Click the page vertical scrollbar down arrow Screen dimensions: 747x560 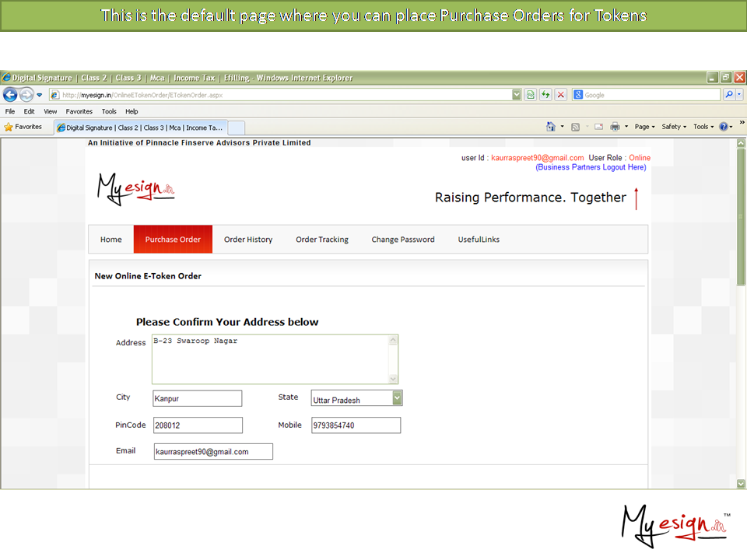741,483
